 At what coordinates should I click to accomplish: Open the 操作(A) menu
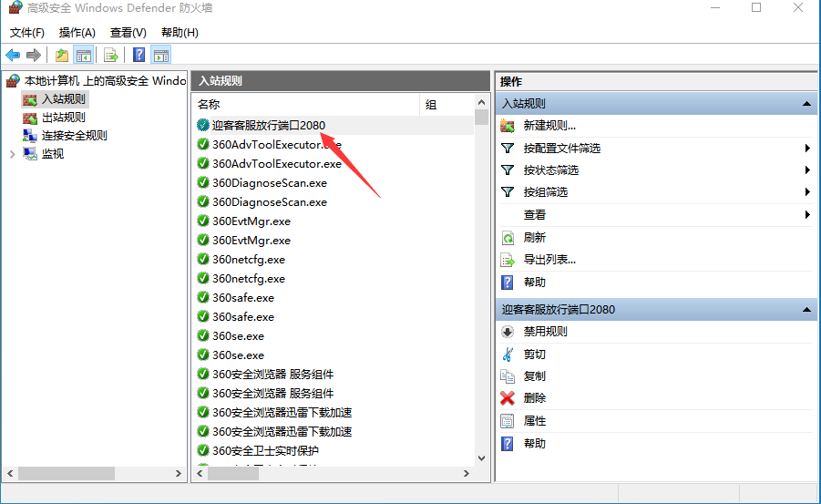pos(77,33)
